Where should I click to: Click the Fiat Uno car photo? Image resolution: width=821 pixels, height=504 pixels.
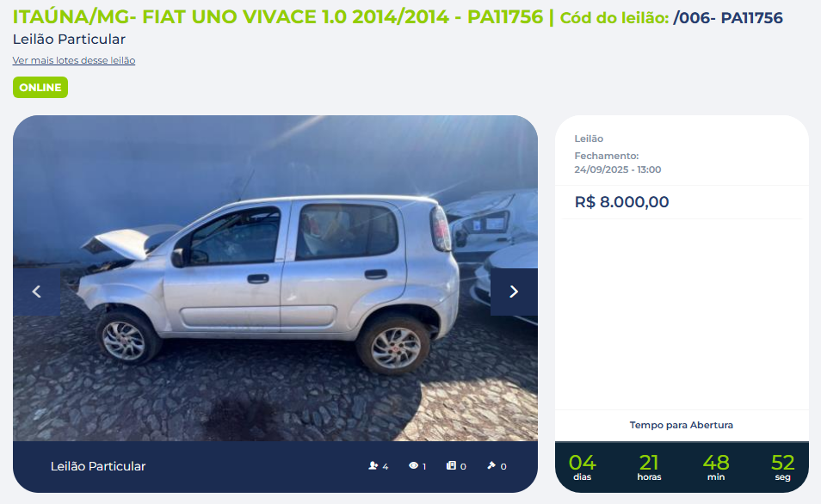coord(275,278)
